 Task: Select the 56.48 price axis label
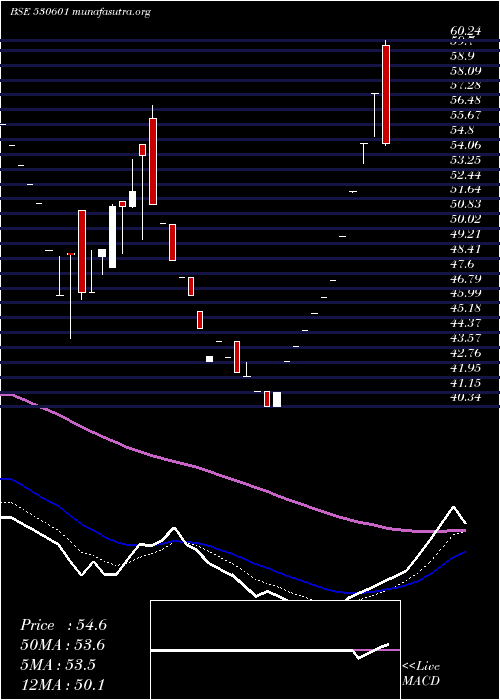(466, 100)
